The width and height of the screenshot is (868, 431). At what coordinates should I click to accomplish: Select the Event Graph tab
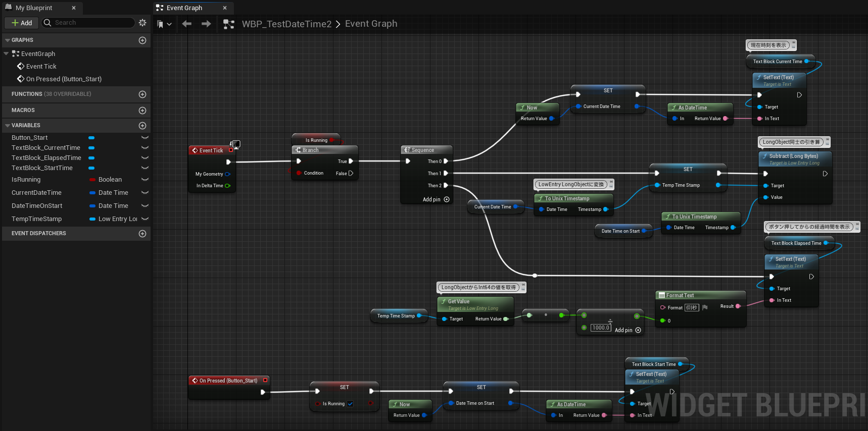point(184,8)
